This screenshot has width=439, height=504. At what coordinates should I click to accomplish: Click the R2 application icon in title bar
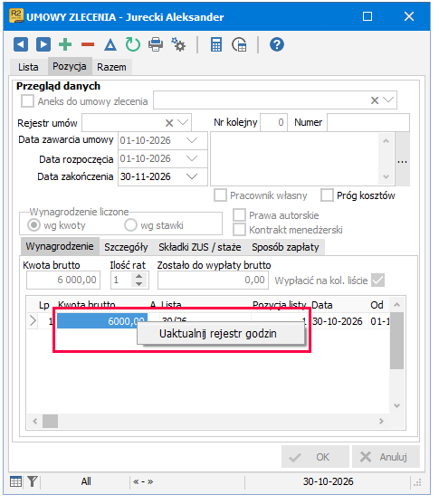click(x=16, y=16)
